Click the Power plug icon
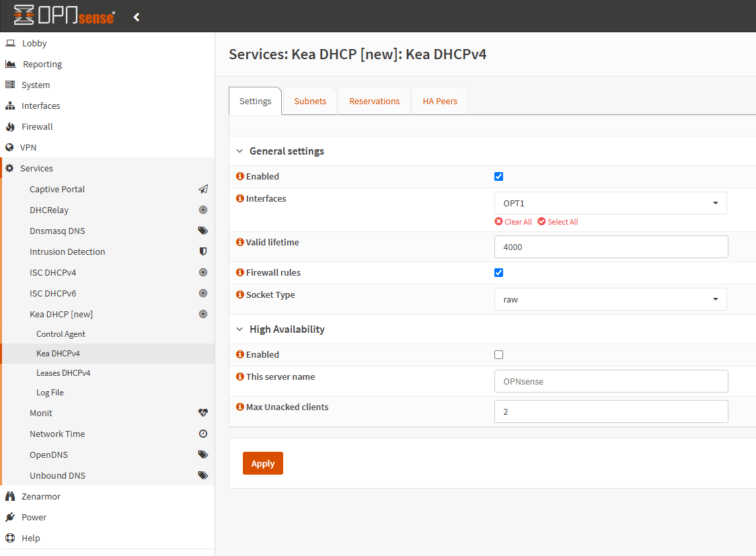 click(x=10, y=517)
